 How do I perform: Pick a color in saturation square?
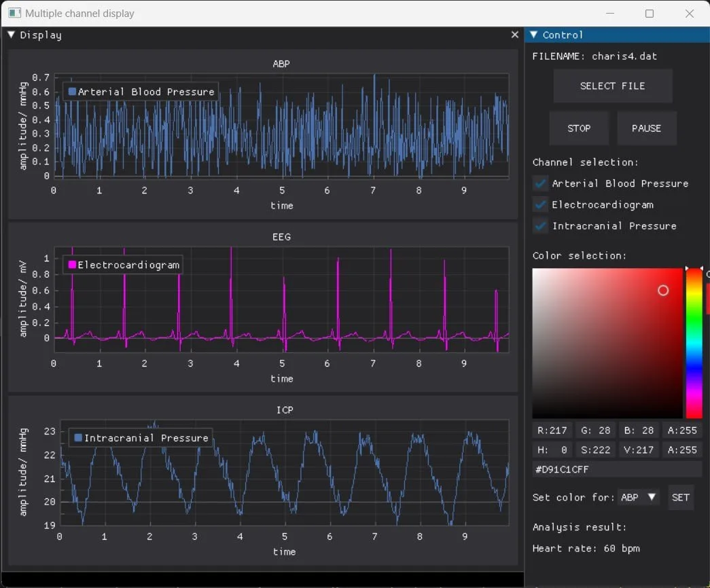click(607, 343)
